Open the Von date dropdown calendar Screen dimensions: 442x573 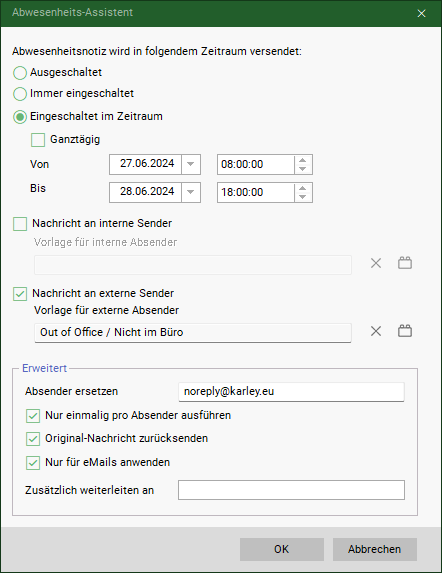click(x=190, y=164)
